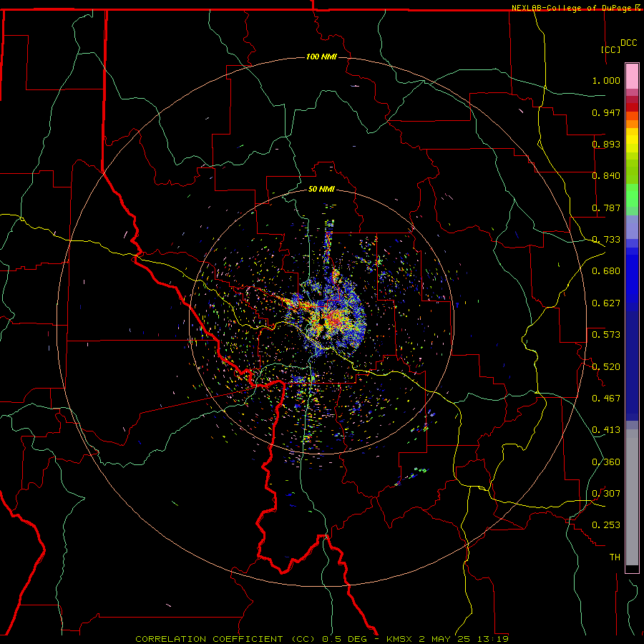The height and width of the screenshot is (644, 644).
Task: Click the 100 NMI range ring label
Action: tap(321, 57)
